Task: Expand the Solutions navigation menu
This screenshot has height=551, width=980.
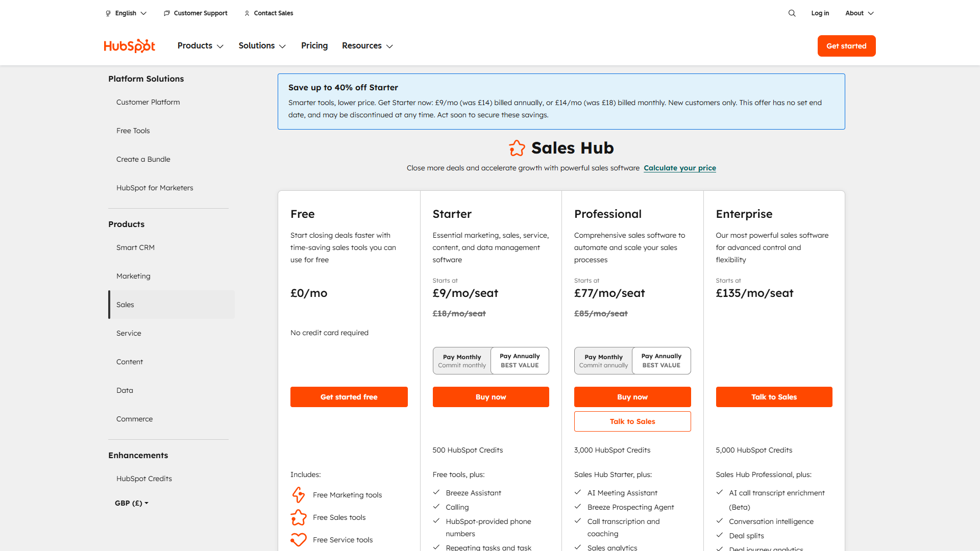Action: point(262,46)
